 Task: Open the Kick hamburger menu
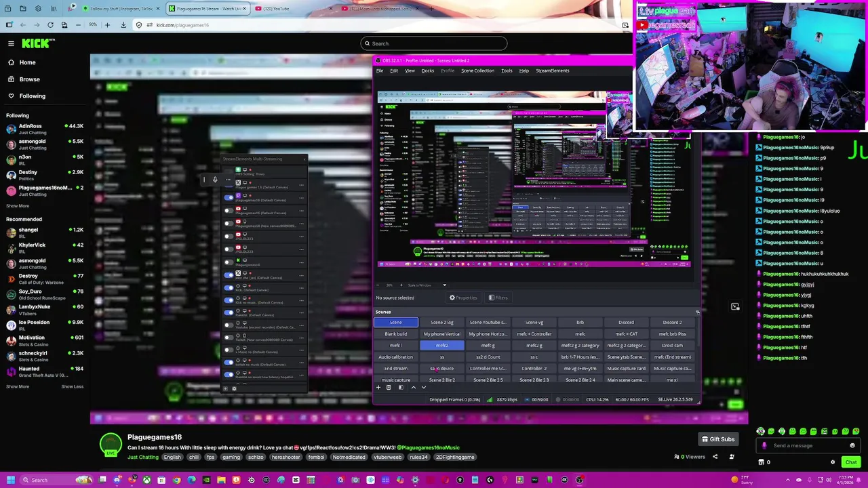11,43
